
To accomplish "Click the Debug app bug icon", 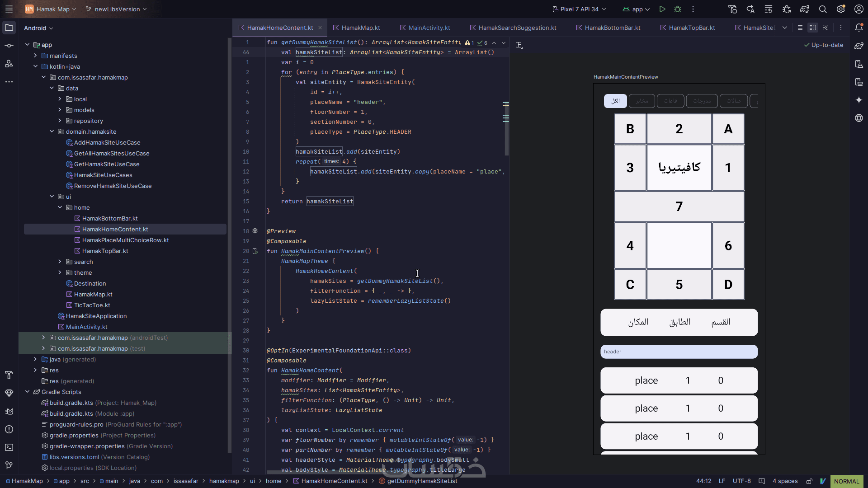I will click(x=678, y=9).
